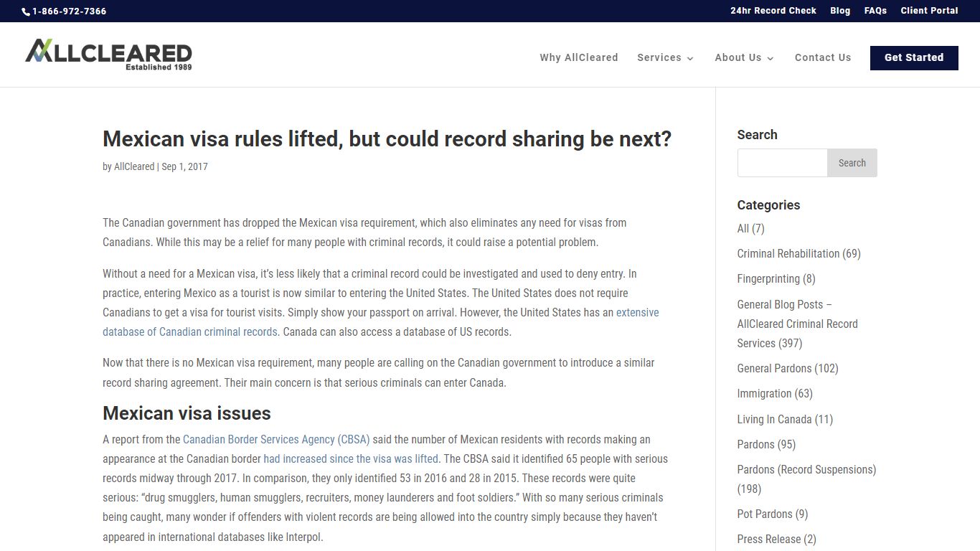Expand the Services dropdown menu

pyautogui.click(x=665, y=57)
